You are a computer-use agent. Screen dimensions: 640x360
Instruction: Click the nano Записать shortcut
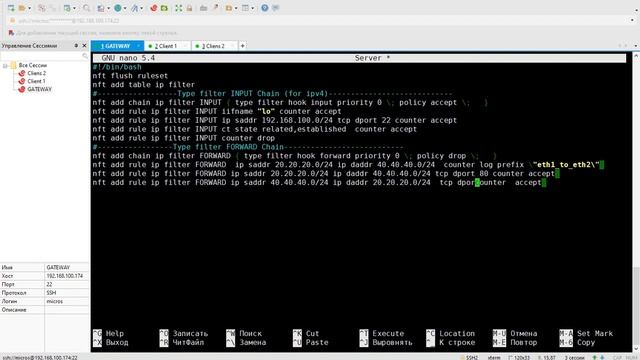(x=184, y=333)
